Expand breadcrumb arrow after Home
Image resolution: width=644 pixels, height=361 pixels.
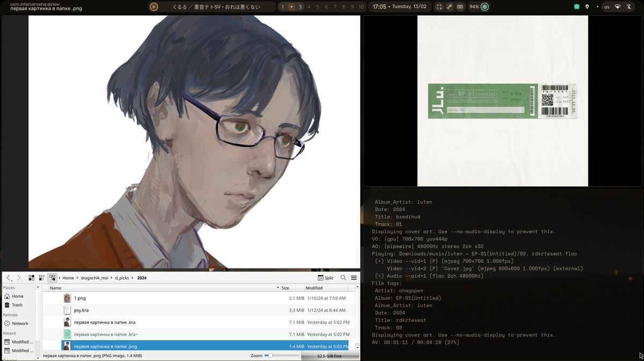point(77,278)
